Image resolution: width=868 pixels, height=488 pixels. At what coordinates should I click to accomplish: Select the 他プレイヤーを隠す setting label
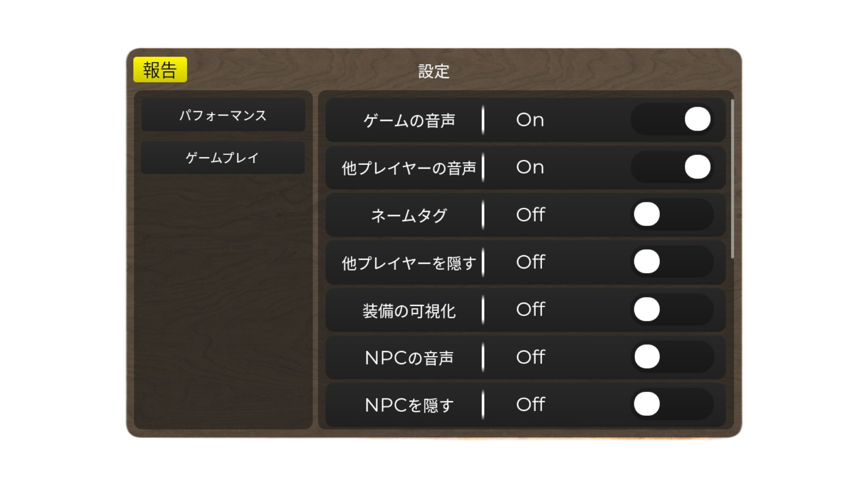coord(409,263)
